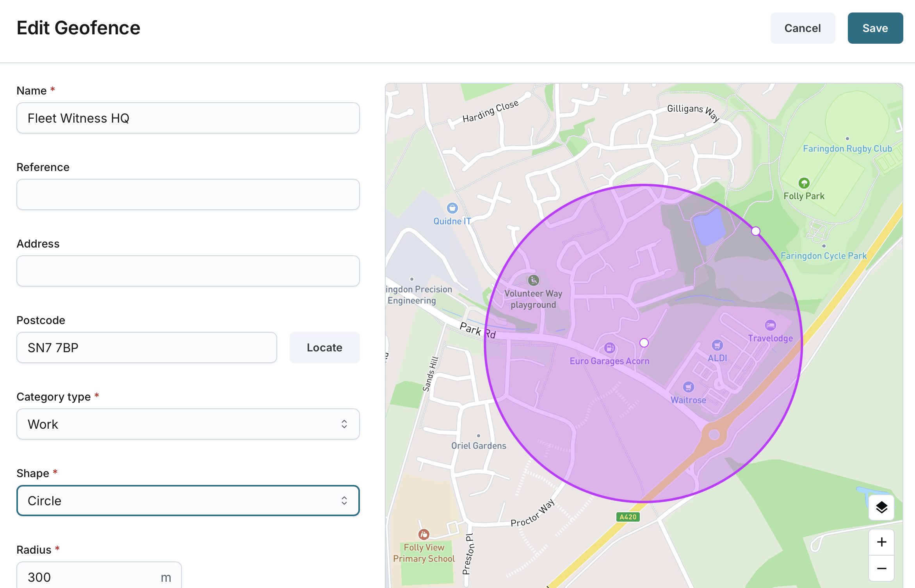Click the Folly Park marker icon
The height and width of the screenshot is (588, 915).
pyautogui.click(x=804, y=183)
